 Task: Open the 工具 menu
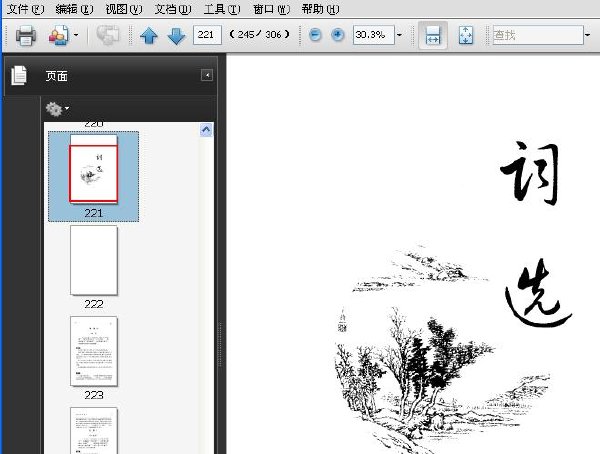(222, 9)
